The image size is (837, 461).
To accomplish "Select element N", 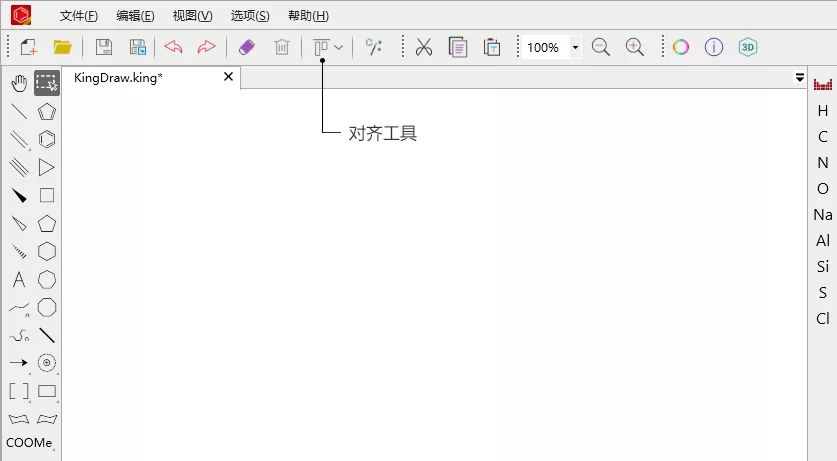I will [823, 163].
